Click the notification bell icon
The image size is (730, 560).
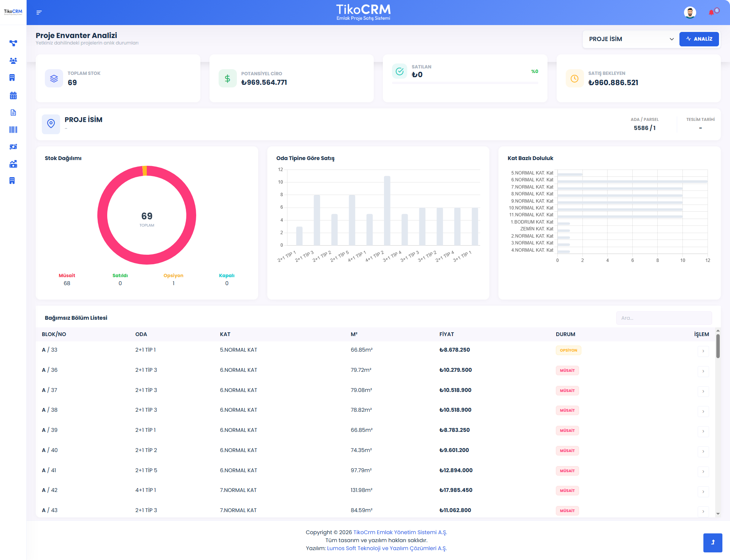tap(711, 13)
